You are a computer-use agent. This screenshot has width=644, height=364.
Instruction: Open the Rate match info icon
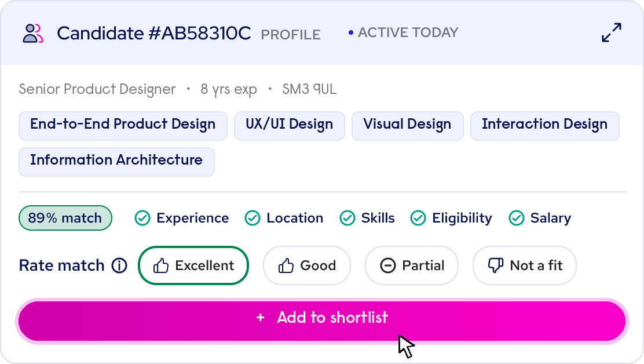coord(119,265)
